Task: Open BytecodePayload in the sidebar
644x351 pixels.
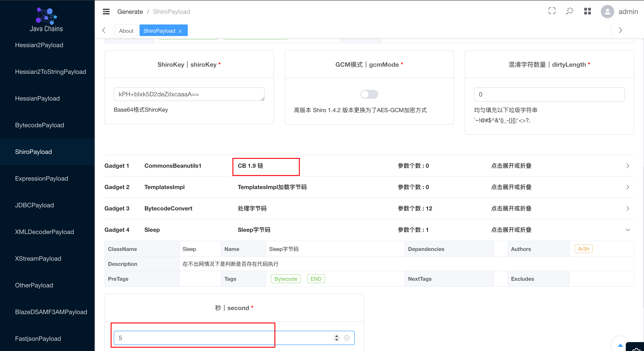Action: [x=47, y=125]
